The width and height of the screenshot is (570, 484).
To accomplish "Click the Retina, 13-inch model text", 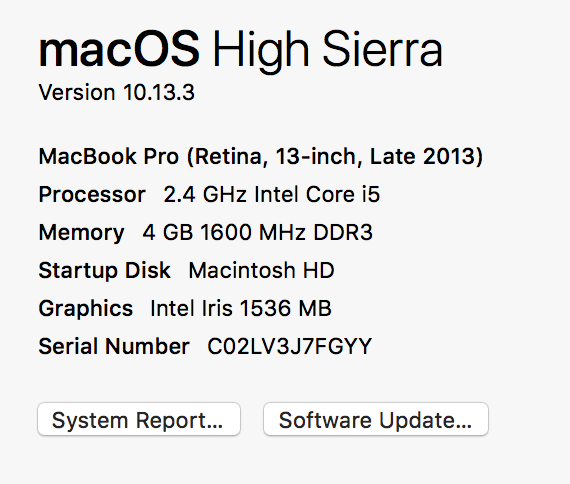I will (275, 157).
